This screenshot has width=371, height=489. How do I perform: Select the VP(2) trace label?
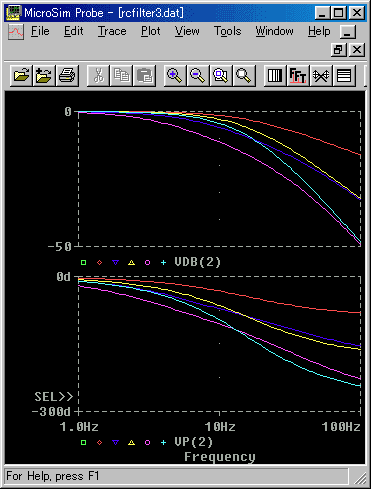pos(194,442)
